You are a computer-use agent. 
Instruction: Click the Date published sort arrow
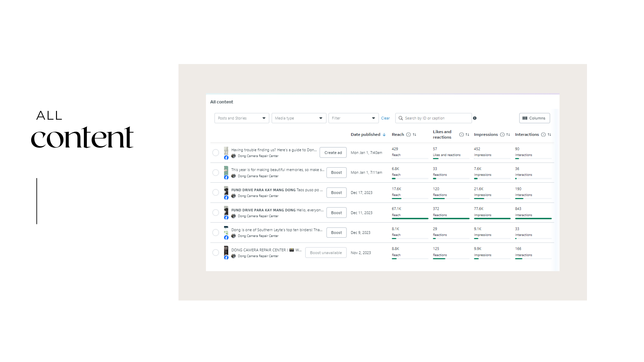[384, 135]
